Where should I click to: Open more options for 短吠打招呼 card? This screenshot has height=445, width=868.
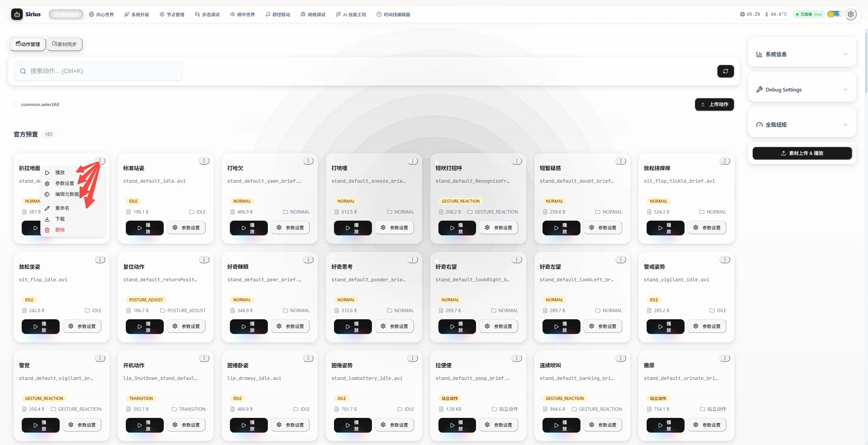[x=517, y=161]
